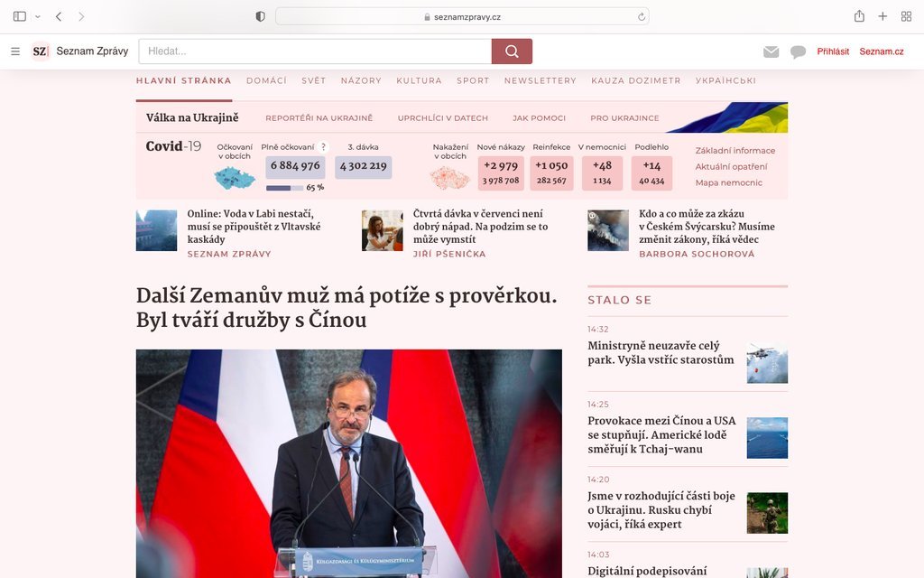Show the tab overview grid
This screenshot has height=578, width=924.
pyautogui.click(x=906, y=16)
